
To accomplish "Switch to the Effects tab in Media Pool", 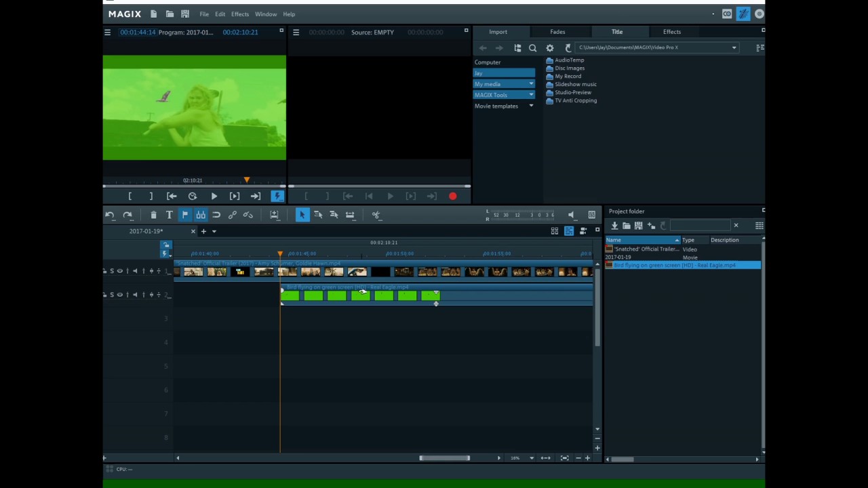I will click(x=672, y=32).
